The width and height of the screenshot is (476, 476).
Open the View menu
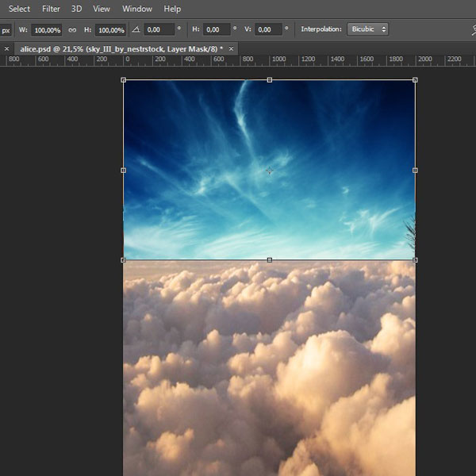click(101, 9)
